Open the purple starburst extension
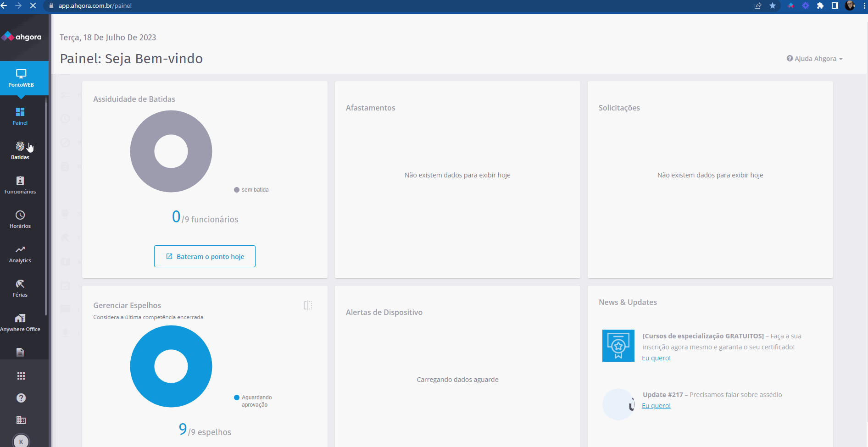This screenshot has height=447, width=868. [806, 6]
